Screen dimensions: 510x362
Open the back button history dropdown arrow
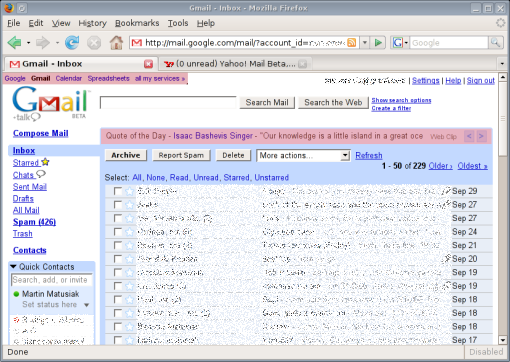[x=28, y=43]
